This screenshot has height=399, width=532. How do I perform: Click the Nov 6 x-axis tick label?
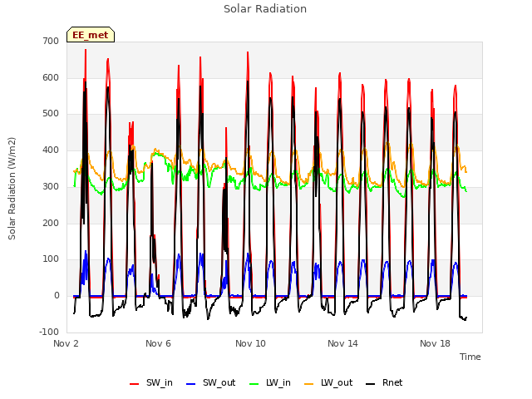pos(158,343)
